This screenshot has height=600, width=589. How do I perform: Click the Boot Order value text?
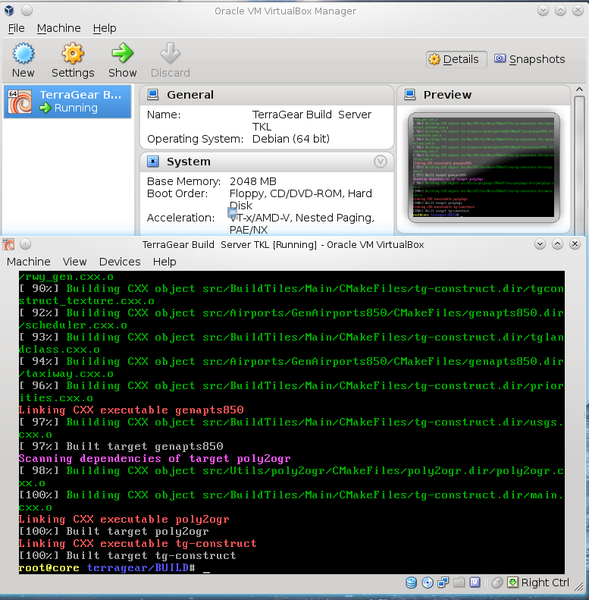[x=300, y=199]
